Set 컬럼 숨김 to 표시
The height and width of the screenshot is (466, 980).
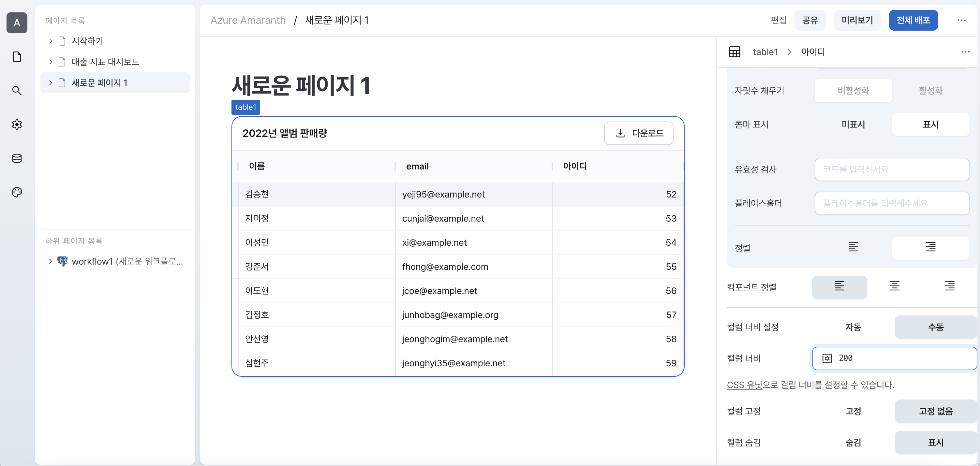(935, 442)
